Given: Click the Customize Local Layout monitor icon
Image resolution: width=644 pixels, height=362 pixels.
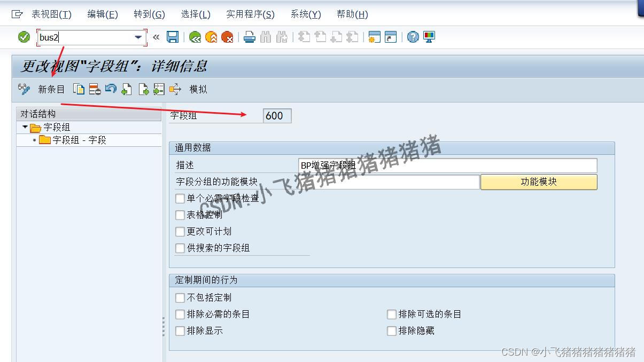Looking at the screenshot, I should (x=429, y=37).
